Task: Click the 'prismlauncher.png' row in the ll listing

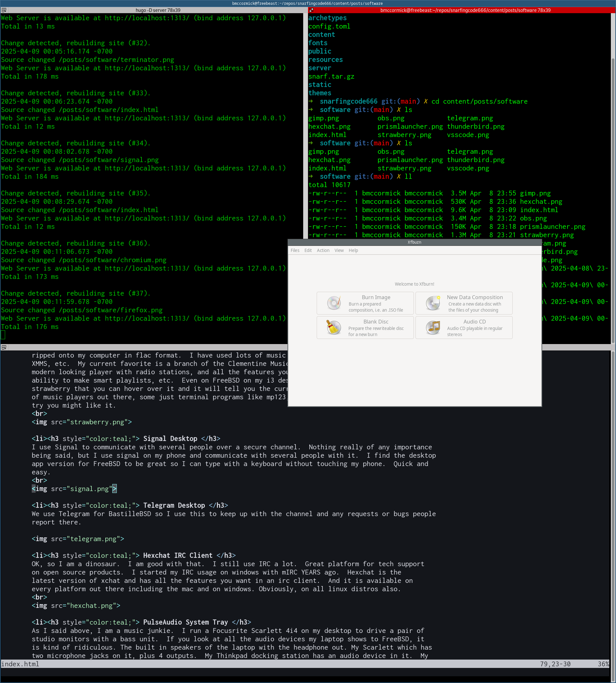Action: click(447, 227)
